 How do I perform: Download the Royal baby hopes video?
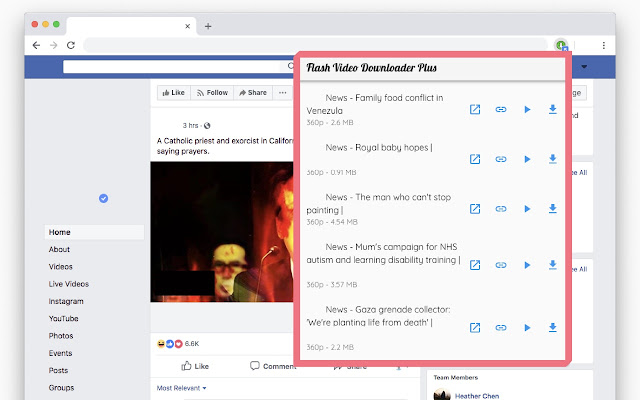point(553,159)
